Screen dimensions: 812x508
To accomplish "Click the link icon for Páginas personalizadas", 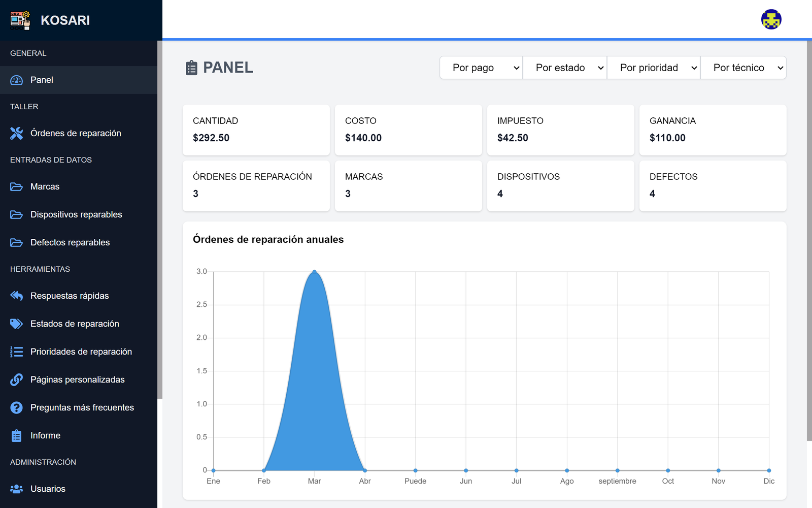I will point(17,379).
